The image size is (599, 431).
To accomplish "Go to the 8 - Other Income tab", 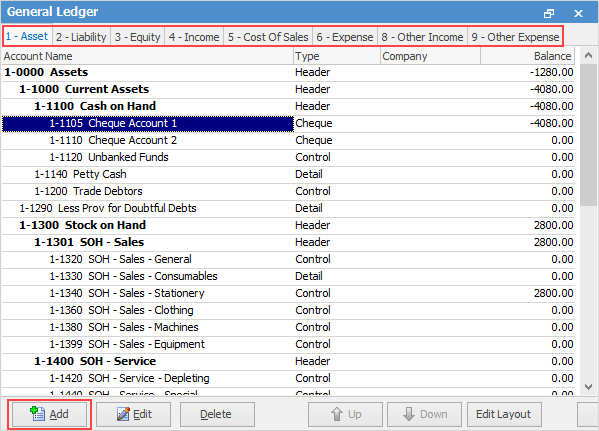I will coord(423,37).
